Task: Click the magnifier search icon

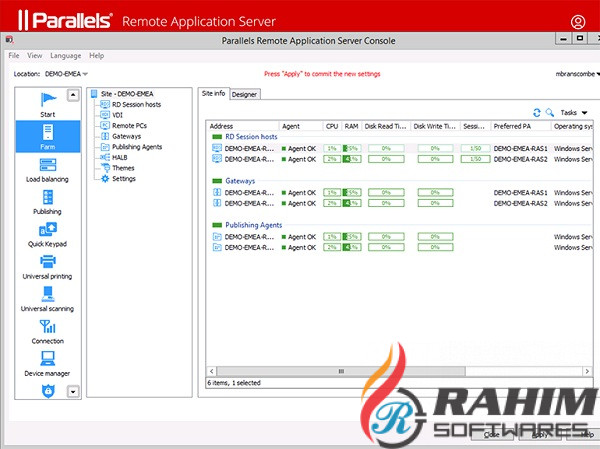Action: coord(549,113)
